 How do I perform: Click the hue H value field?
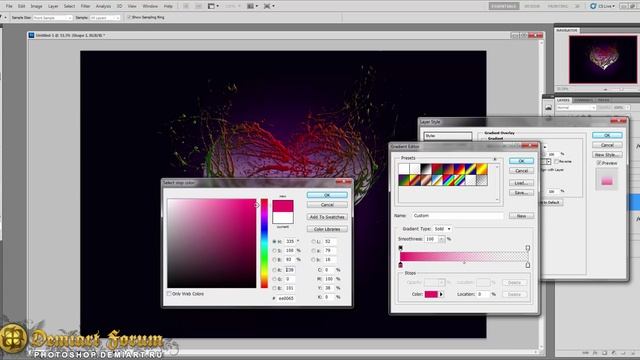[x=290, y=242]
